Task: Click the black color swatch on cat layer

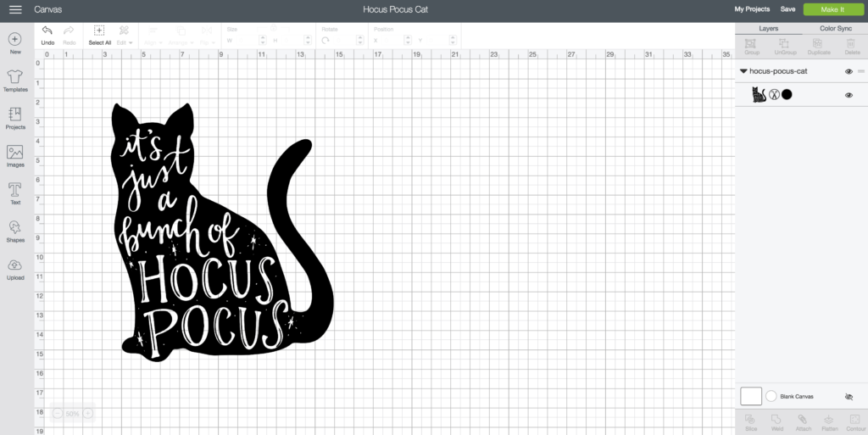Action: 787,95
